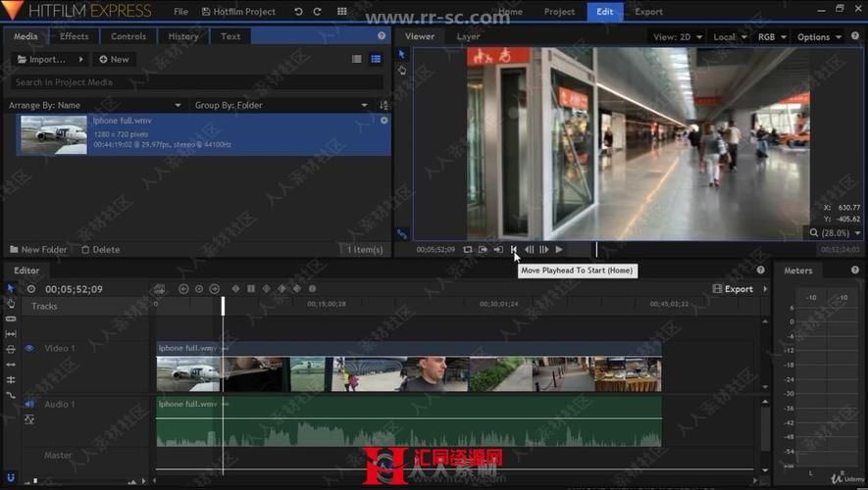Open the Viewer Options dropdown
The height and width of the screenshot is (490, 868).
click(819, 37)
